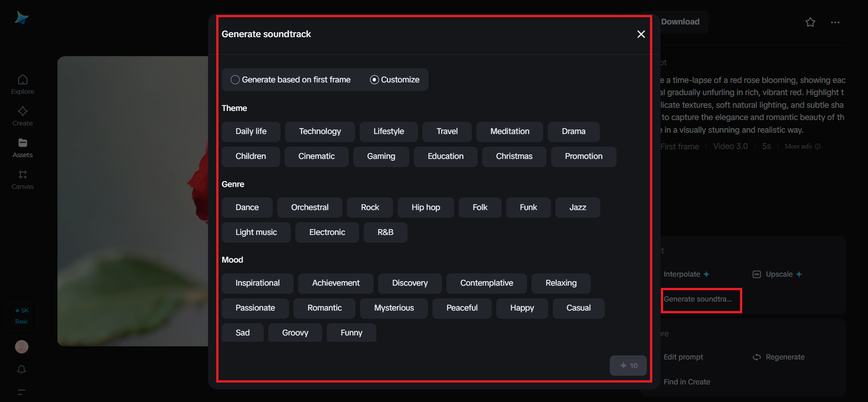Click the Regenerate button
This screenshot has width=868, height=402.
click(779, 357)
